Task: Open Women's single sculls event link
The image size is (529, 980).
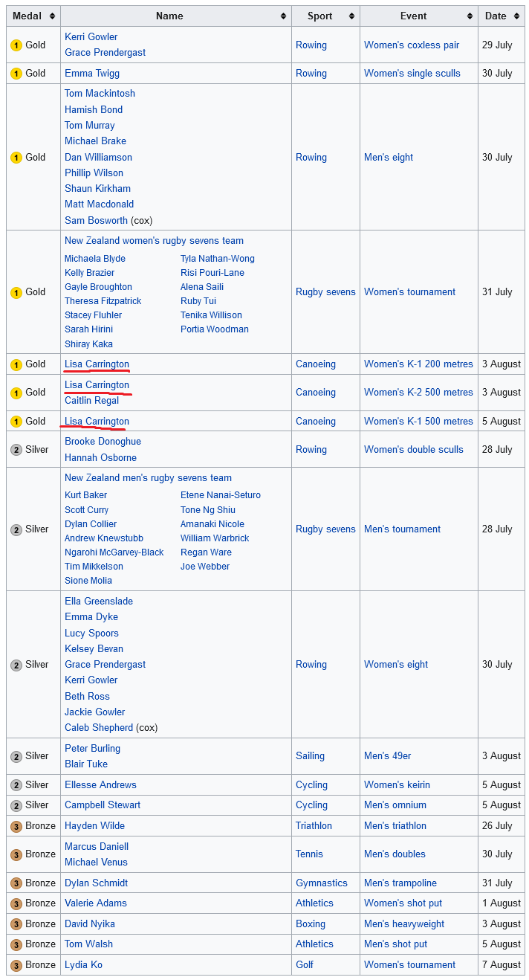Action: click(x=412, y=73)
